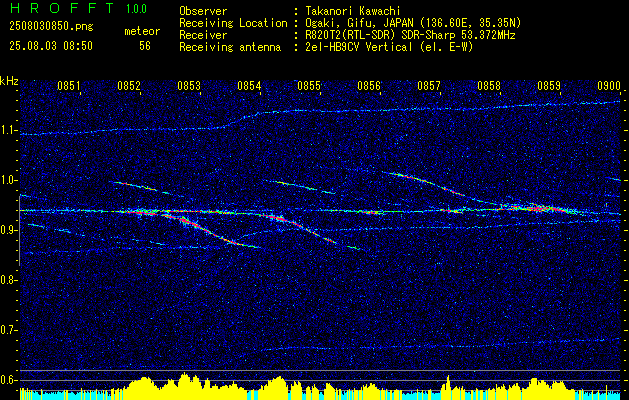Click the date stamp 25.08.03 08:50

[x=51, y=46]
